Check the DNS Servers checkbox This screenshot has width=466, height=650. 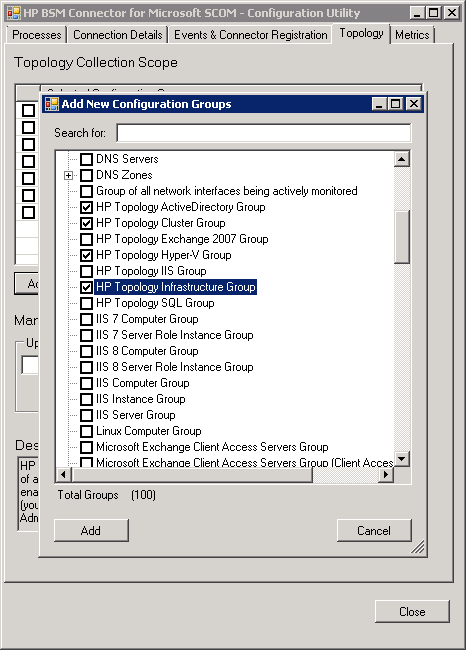click(x=86, y=159)
